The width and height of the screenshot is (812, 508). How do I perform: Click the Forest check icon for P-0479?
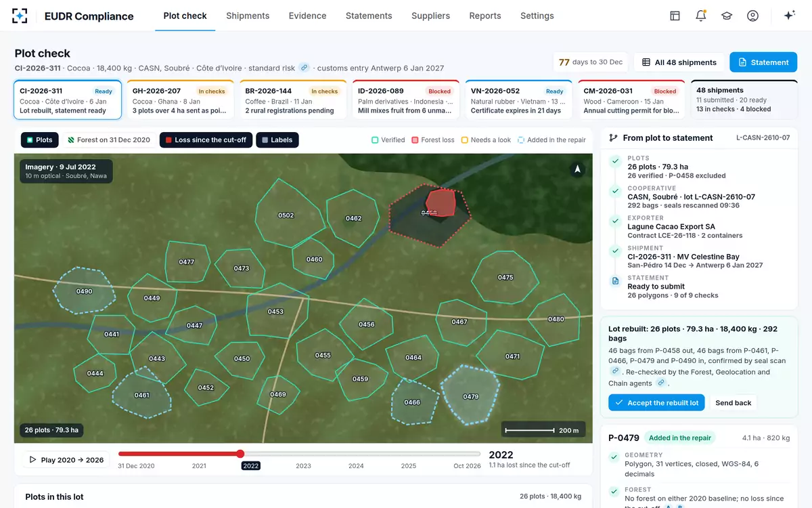click(x=615, y=492)
